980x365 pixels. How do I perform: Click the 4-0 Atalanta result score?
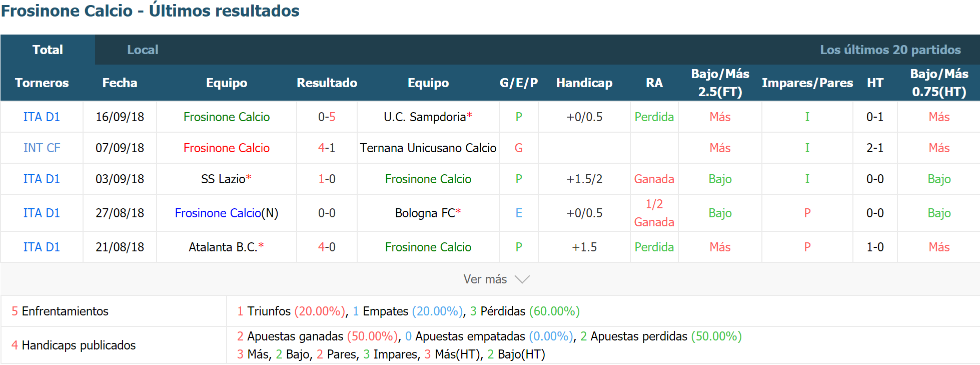pyautogui.click(x=327, y=247)
